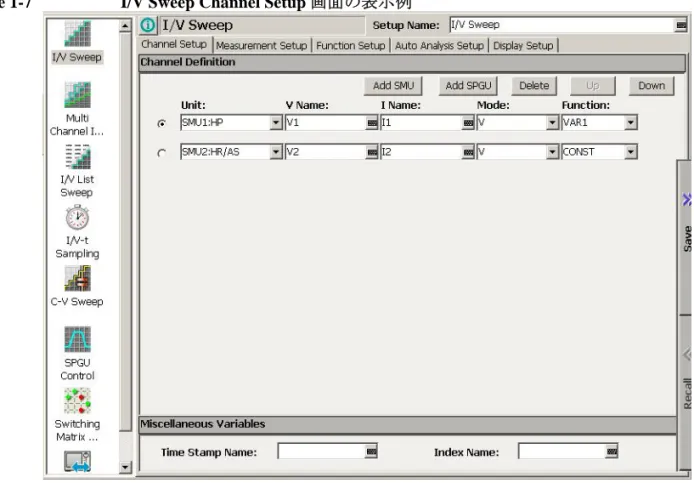Image resolution: width=694 pixels, height=483 pixels.
Task: Click the Add SPGU button
Action: click(x=468, y=86)
